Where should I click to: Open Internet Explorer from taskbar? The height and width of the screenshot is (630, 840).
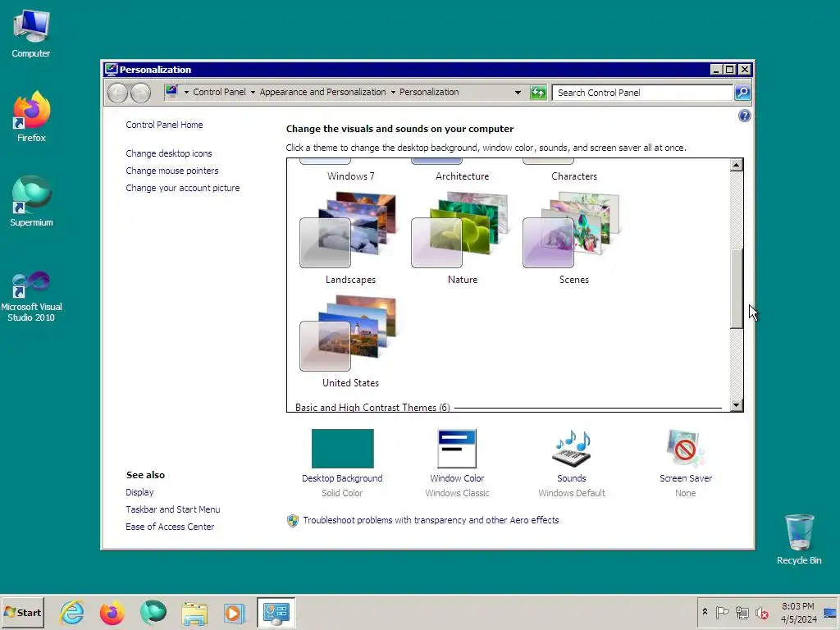pyautogui.click(x=72, y=612)
